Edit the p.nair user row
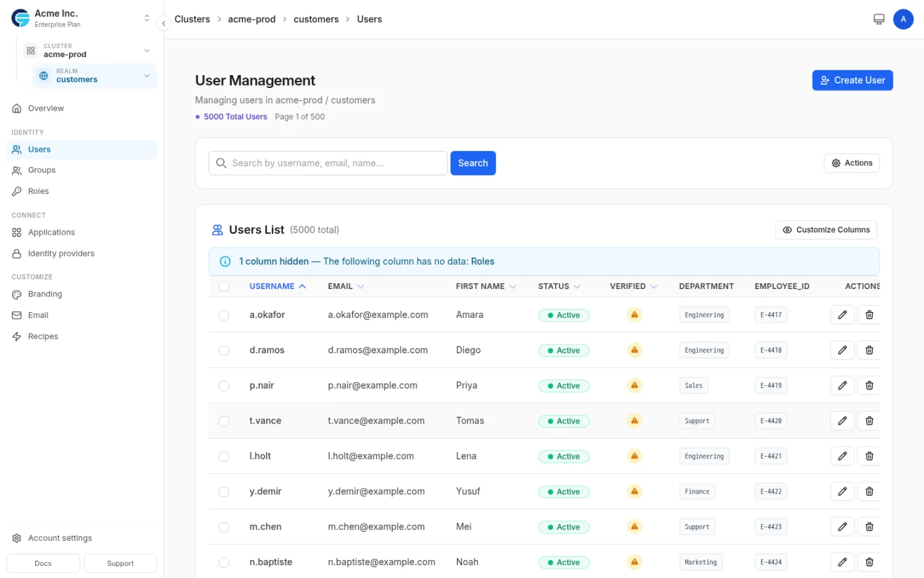Screen dimensions: 924x578 842,386
